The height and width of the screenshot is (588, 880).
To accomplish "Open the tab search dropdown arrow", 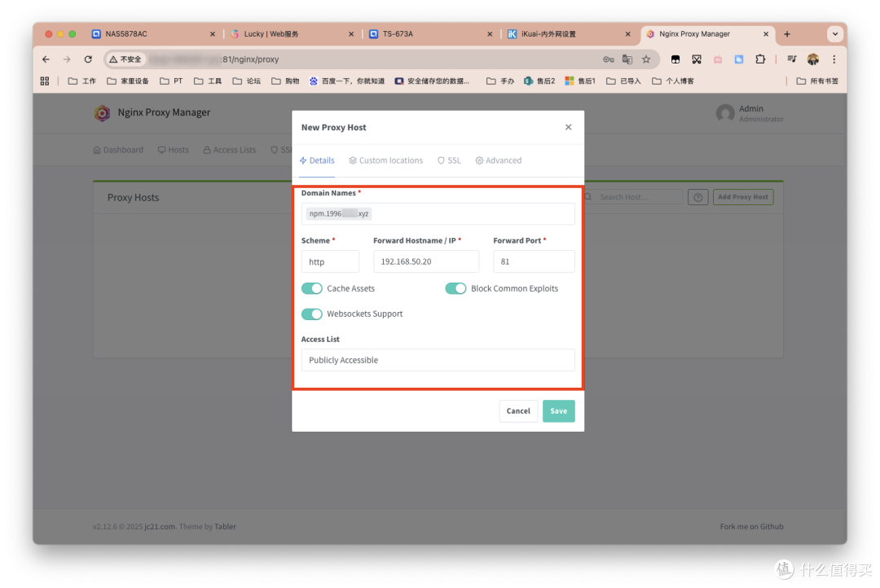I will 835,34.
